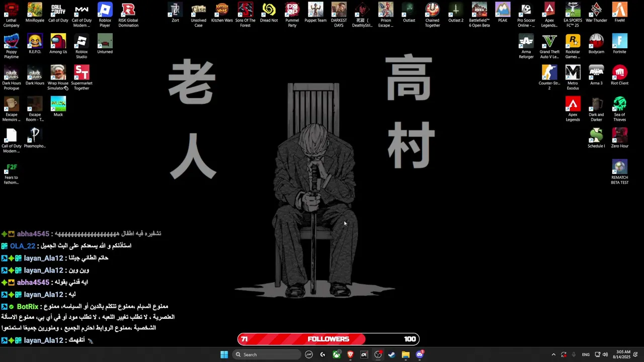
Task: Select the Metro Exodus icon
Action: click(x=573, y=78)
